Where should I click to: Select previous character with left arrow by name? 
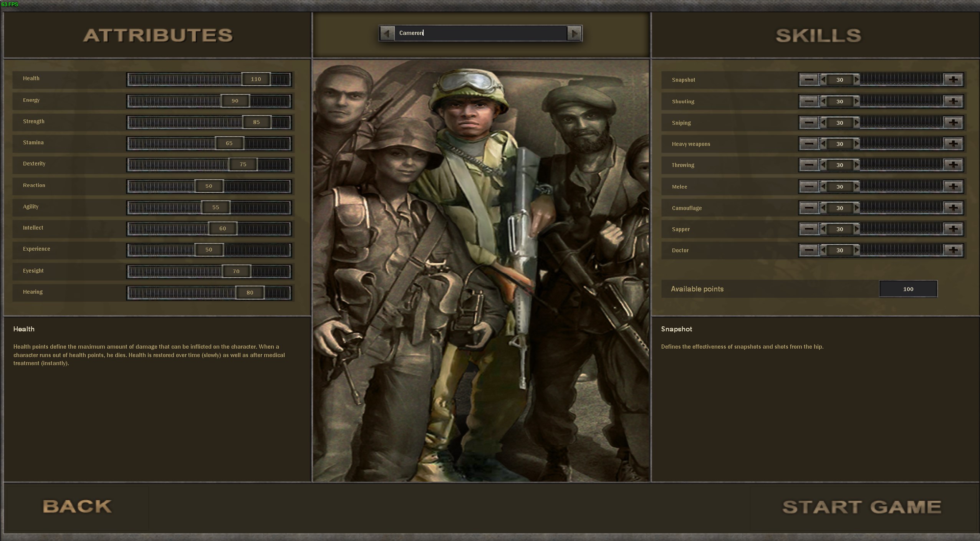pos(387,33)
